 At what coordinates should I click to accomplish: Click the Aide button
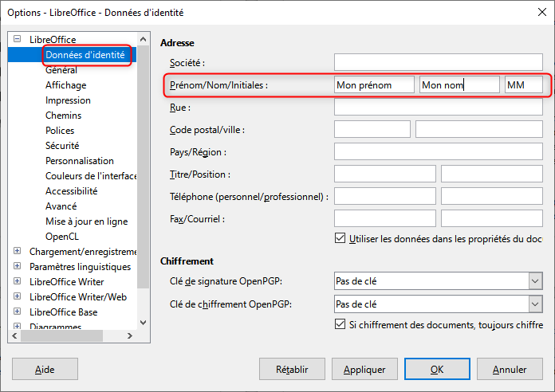coord(45,370)
